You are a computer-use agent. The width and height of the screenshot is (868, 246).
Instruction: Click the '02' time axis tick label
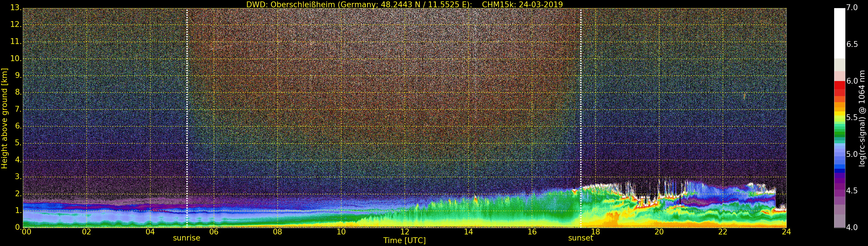(x=87, y=232)
